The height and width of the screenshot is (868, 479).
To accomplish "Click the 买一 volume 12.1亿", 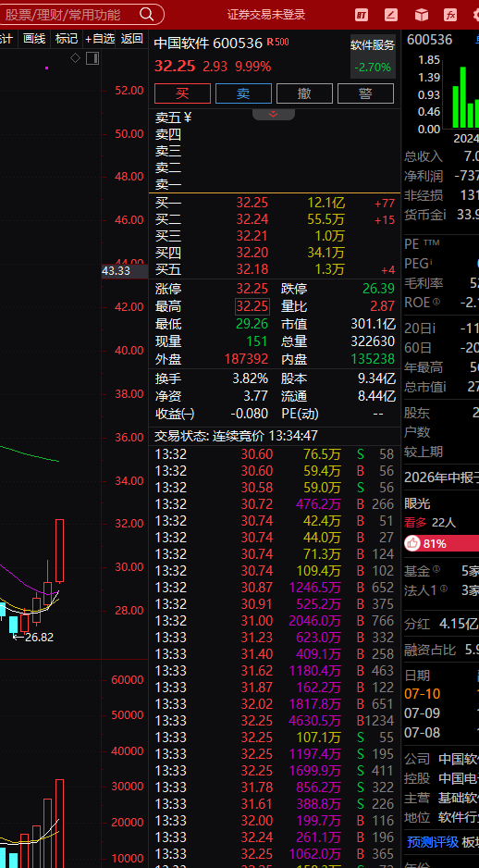I will (326, 204).
